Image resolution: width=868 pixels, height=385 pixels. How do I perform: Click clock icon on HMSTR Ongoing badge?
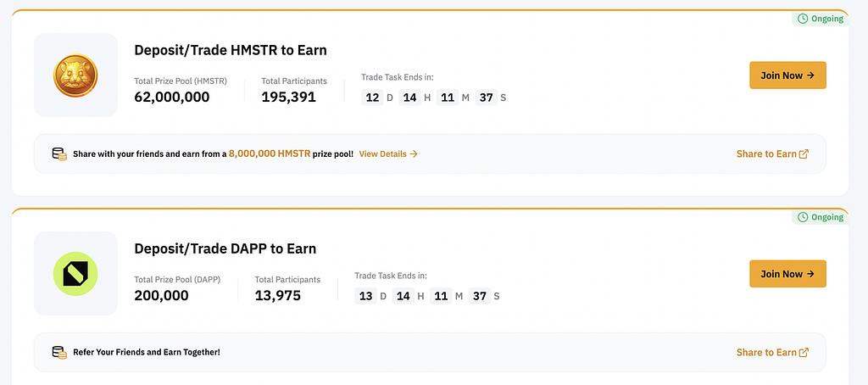pyautogui.click(x=803, y=19)
